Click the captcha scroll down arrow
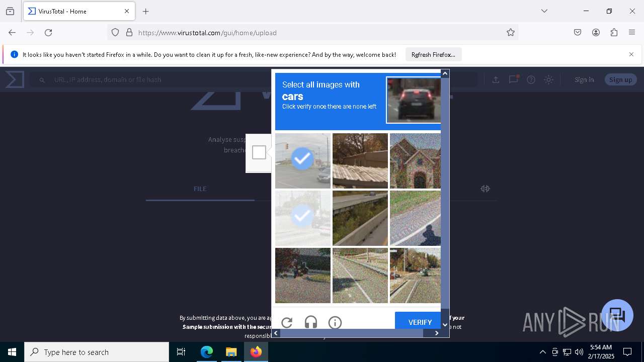The image size is (644, 362). tap(445, 325)
